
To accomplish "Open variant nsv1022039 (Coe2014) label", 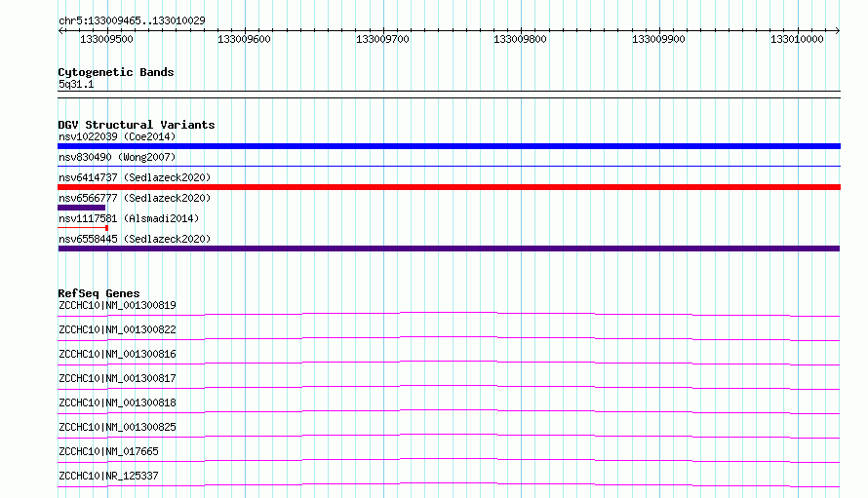I will click(x=117, y=136).
